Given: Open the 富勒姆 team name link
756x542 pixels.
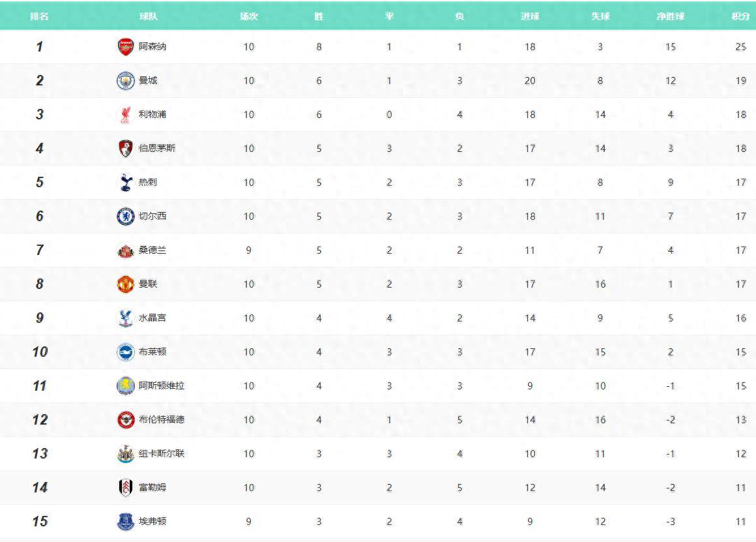Looking at the screenshot, I should pyautogui.click(x=153, y=488).
